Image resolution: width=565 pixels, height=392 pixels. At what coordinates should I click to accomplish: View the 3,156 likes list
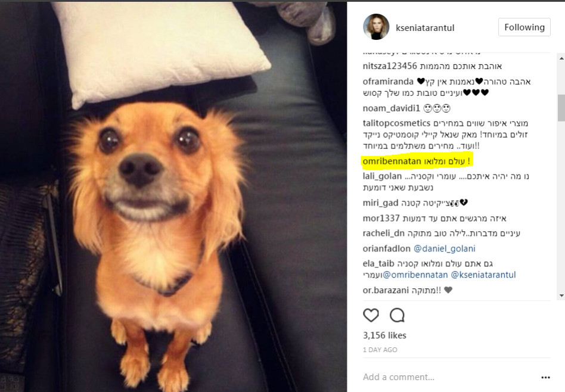(384, 335)
